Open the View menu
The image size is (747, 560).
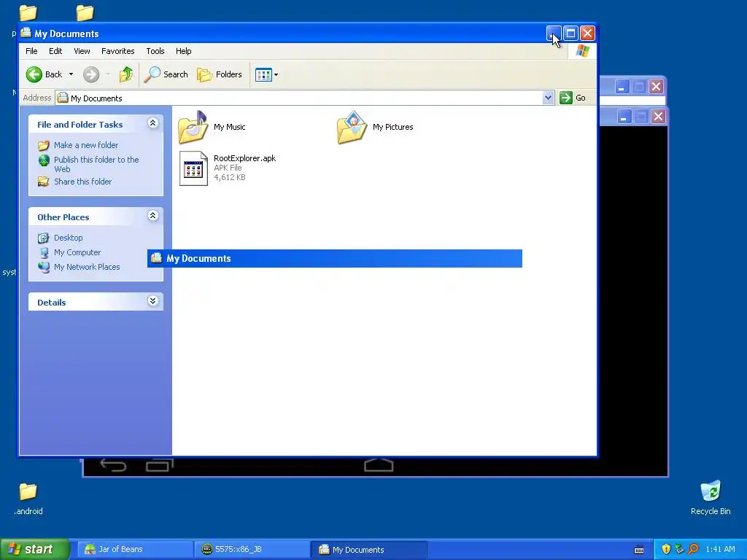(x=82, y=51)
